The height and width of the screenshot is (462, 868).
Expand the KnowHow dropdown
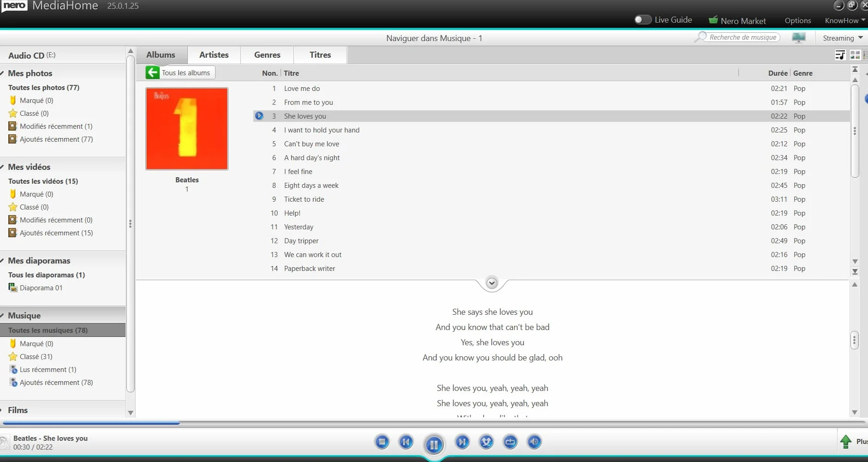(x=845, y=21)
